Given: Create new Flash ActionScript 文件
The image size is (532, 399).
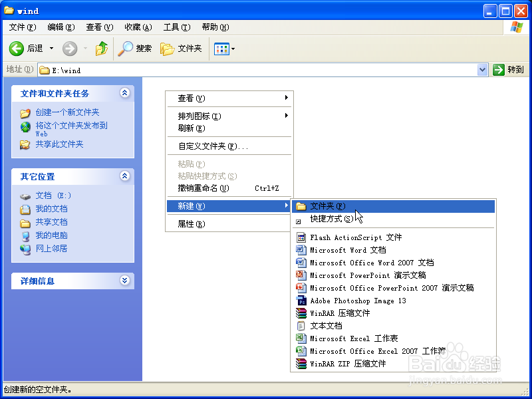Looking at the screenshot, I should (393, 237).
